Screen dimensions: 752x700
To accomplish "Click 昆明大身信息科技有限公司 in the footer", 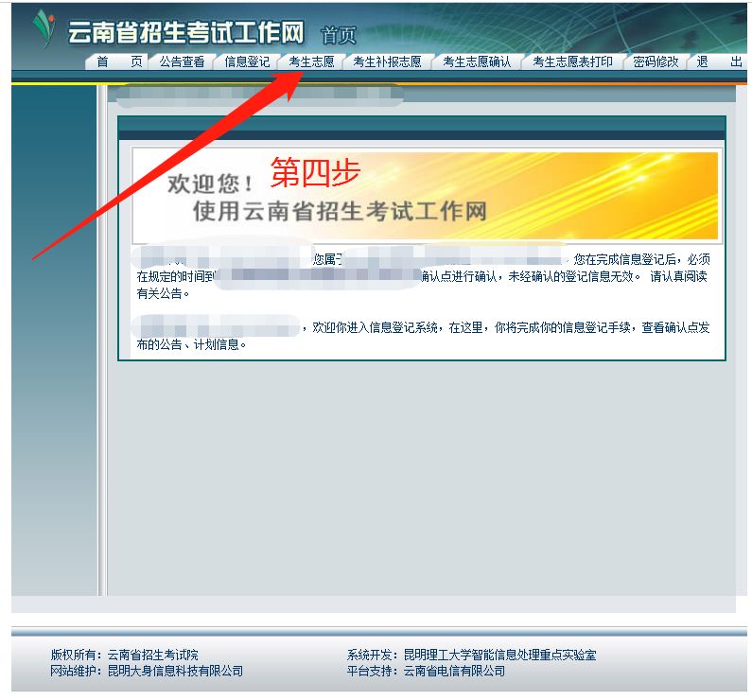I will click(x=175, y=671).
